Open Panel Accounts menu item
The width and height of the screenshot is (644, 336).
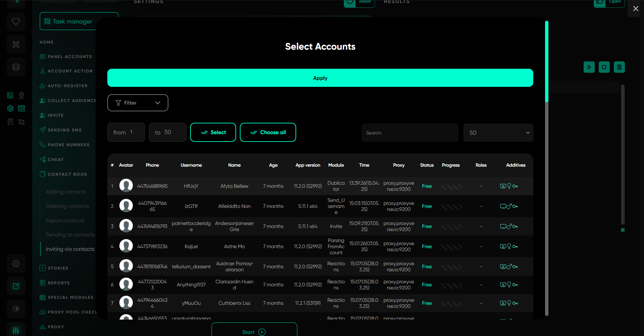69,57
